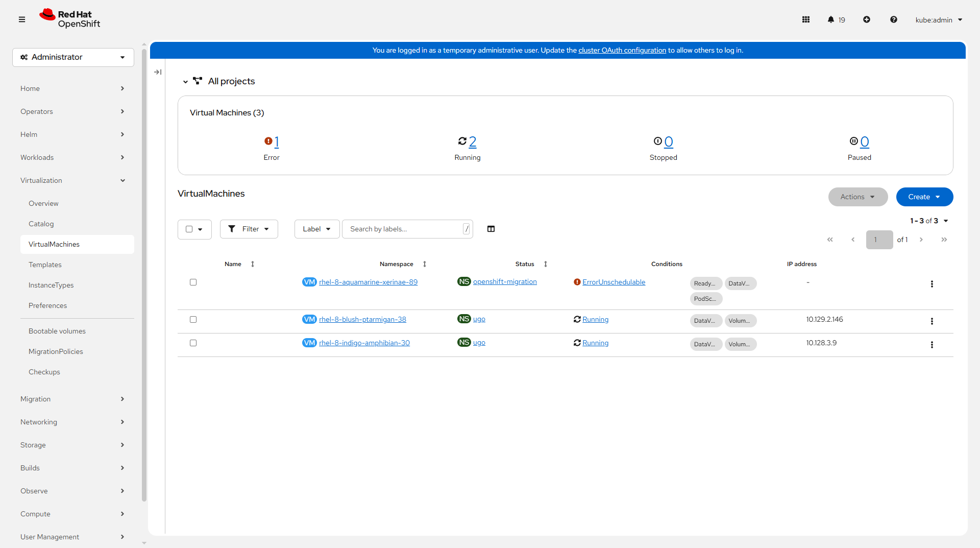The width and height of the screenshot is (980, 548).
Task: Open the Filter dropdown
Action: coord(249,229)
